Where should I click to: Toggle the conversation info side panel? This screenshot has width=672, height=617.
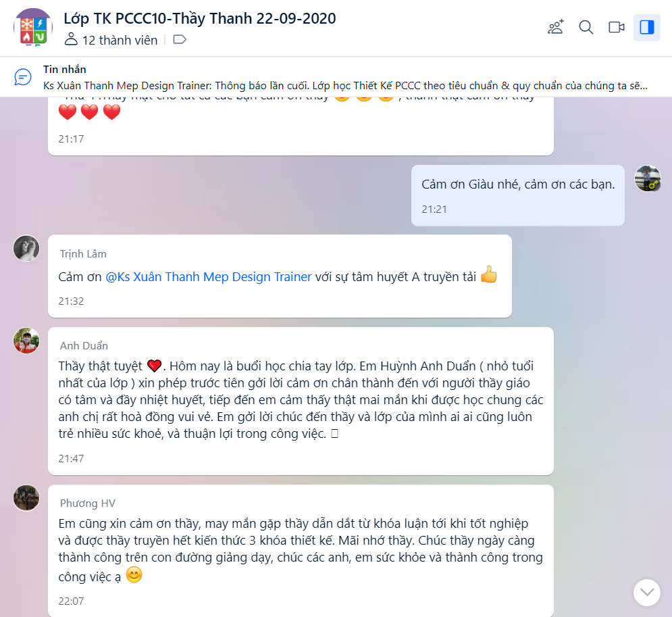pyautogui.click(x=647, y=27)
